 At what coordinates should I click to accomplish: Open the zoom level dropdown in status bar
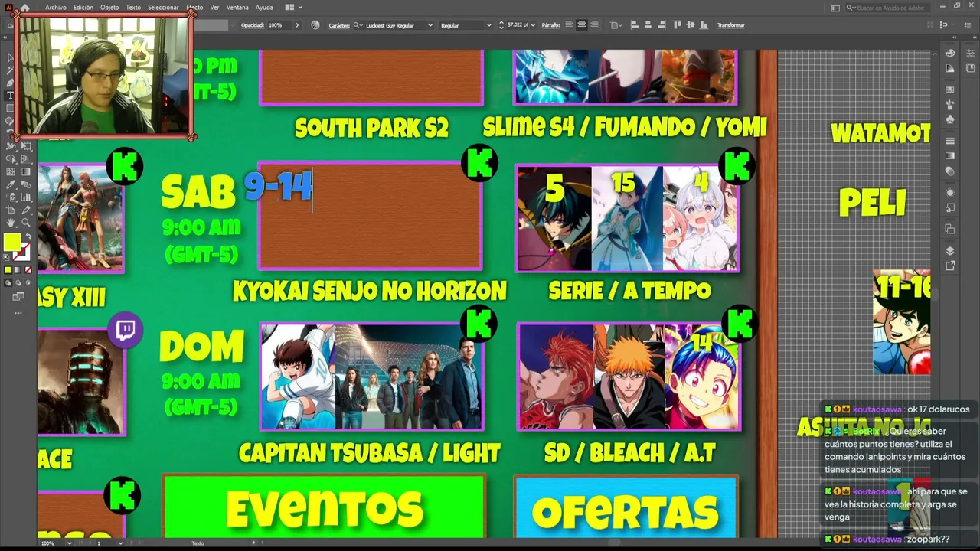[70, 543]
